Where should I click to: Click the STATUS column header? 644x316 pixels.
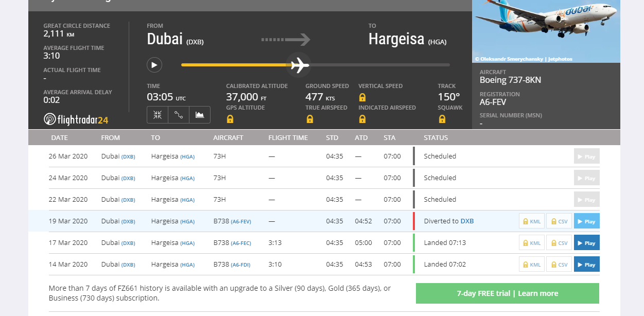436,137
